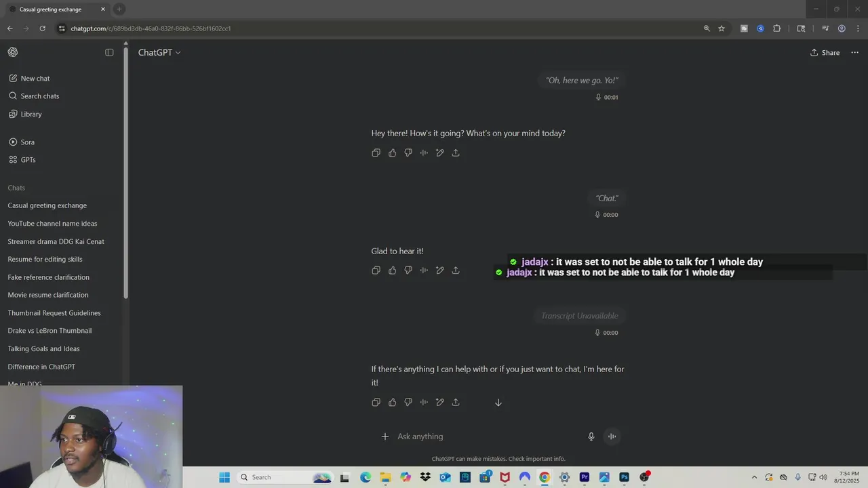Open Chrome three-dot menu
This screenshot has width=868, height=488.
pyautogui.click(x=858, y=28)
